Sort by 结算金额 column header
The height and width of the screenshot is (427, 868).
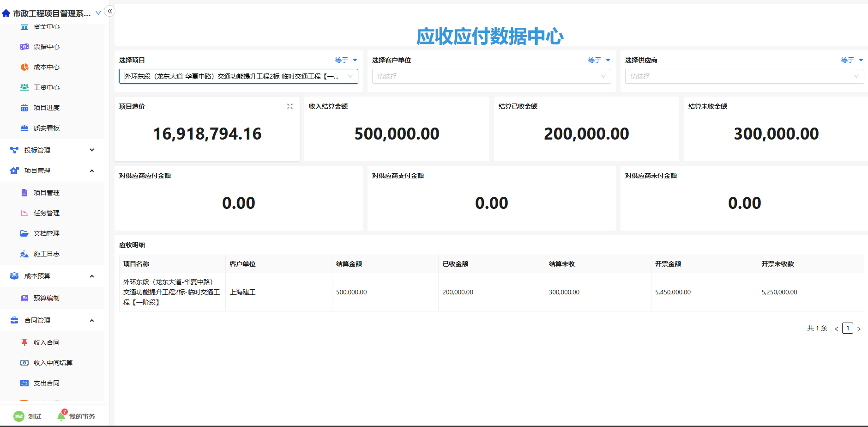[349, 264]
